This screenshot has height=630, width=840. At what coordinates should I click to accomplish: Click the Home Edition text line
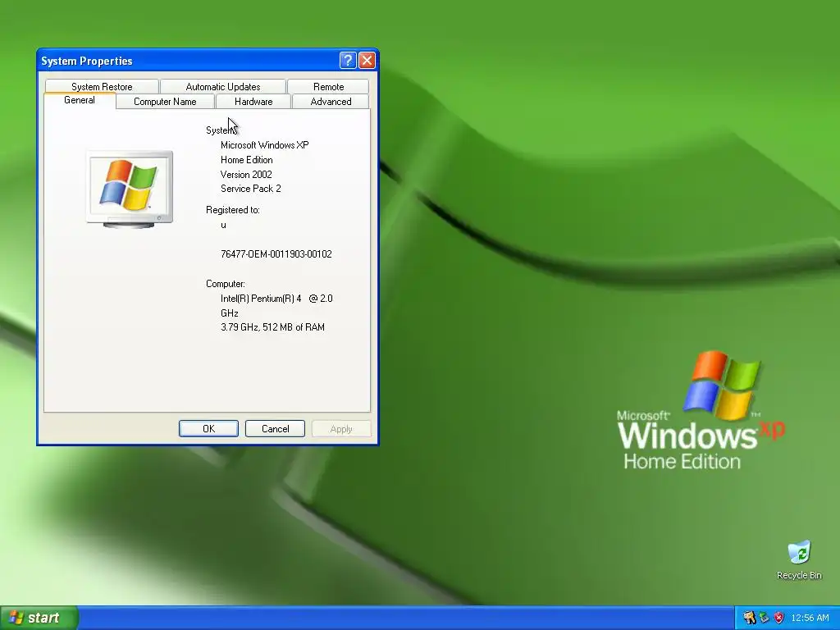coord(246,160)
